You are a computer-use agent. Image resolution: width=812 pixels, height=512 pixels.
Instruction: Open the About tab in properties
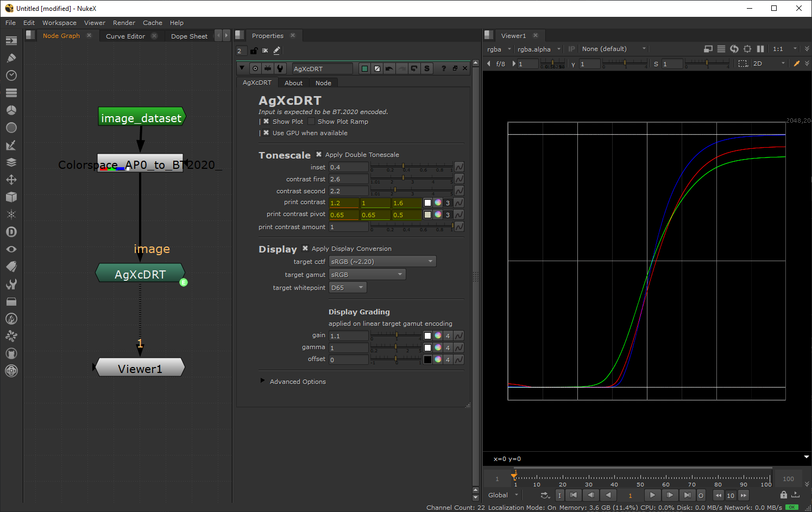[x=294, y=83]
